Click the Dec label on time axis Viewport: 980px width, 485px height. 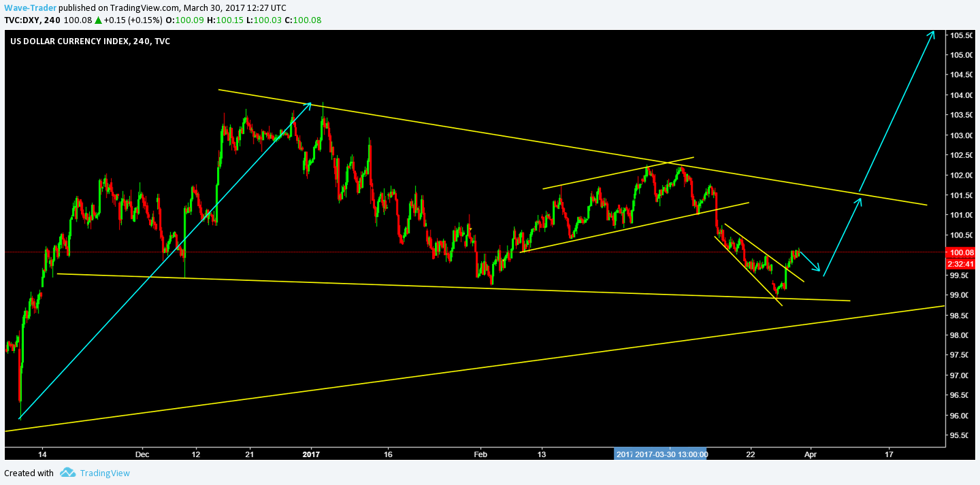click(142, 454)
